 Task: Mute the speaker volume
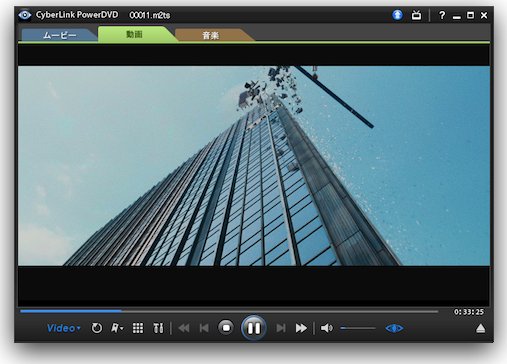(x=326, y=328)
